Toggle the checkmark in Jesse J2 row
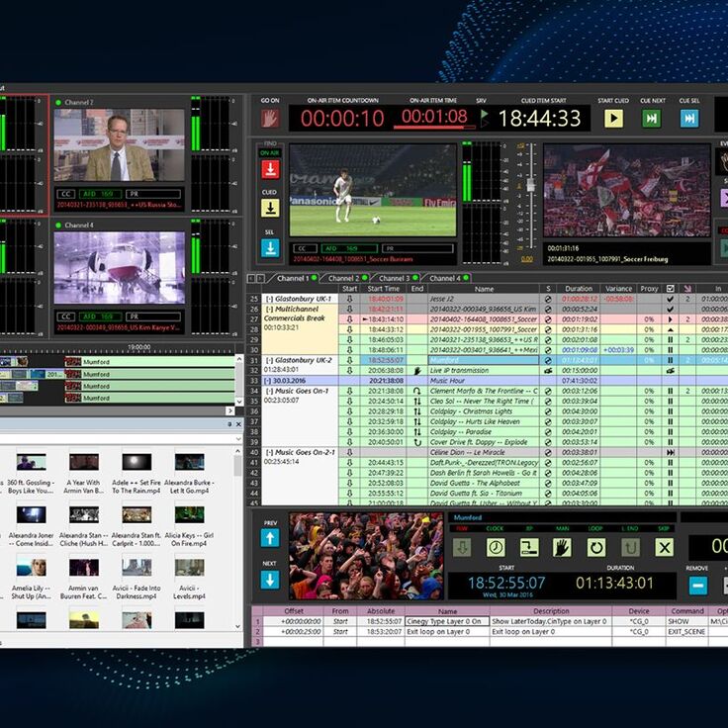Screen dimensions: 728x728 [x=670, y=299]
